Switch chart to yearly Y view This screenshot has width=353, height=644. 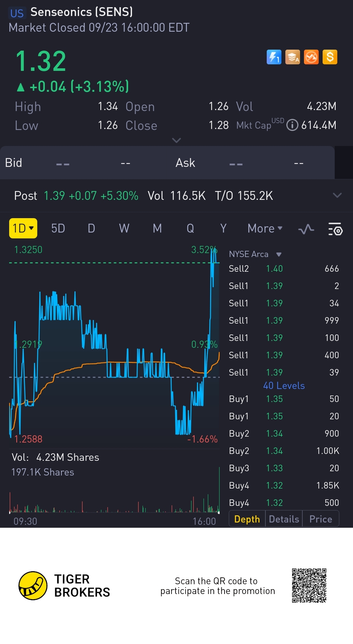pyautogui.click(x=223, y=228)
